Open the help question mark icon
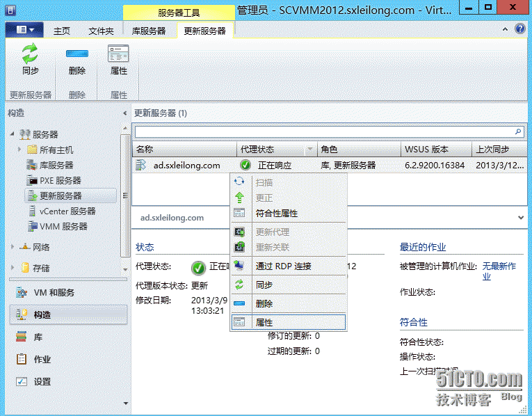Viewport: 532px width, 416px height. point(519,29)
